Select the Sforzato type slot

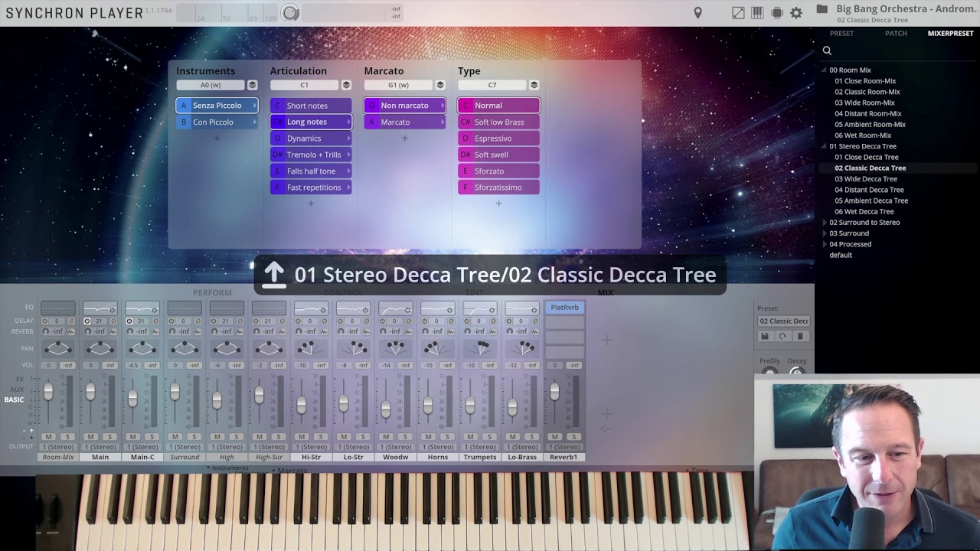point(498,171)
